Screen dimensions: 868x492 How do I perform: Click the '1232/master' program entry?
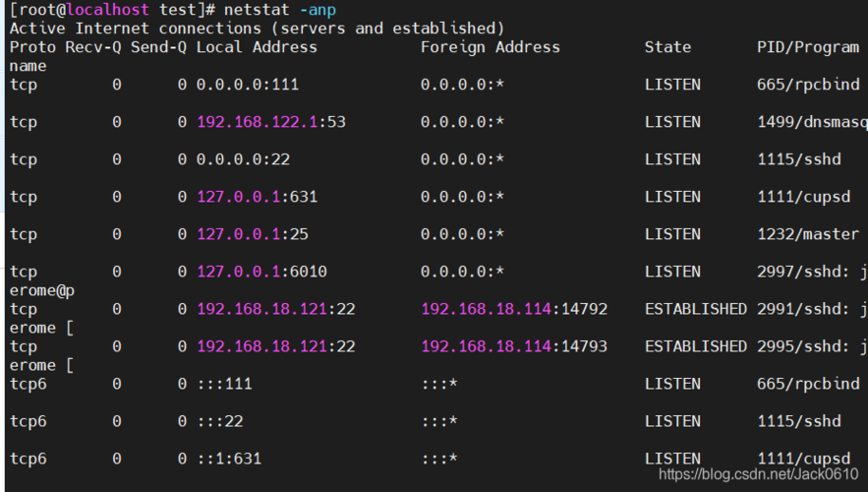point(808,234)
